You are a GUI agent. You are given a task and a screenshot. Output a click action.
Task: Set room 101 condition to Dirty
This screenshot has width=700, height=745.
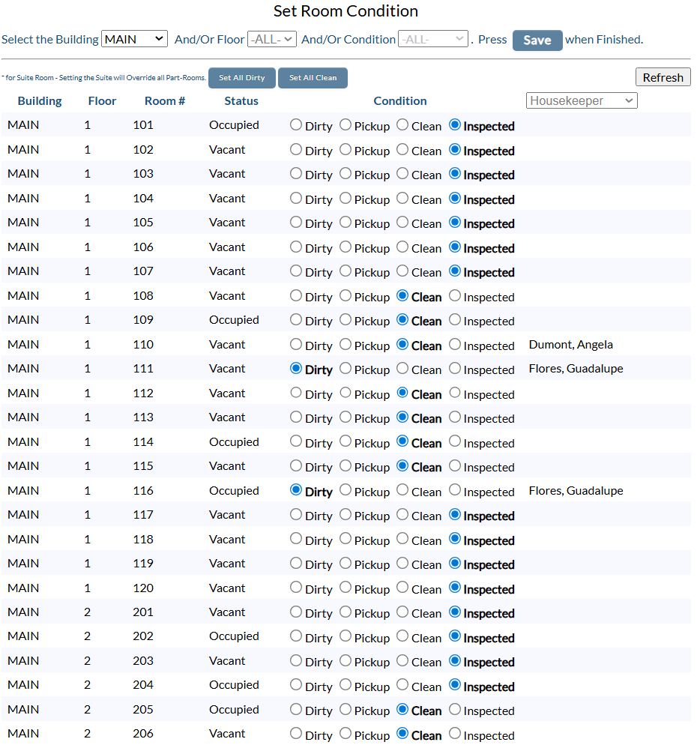click(x=296, y=125)
